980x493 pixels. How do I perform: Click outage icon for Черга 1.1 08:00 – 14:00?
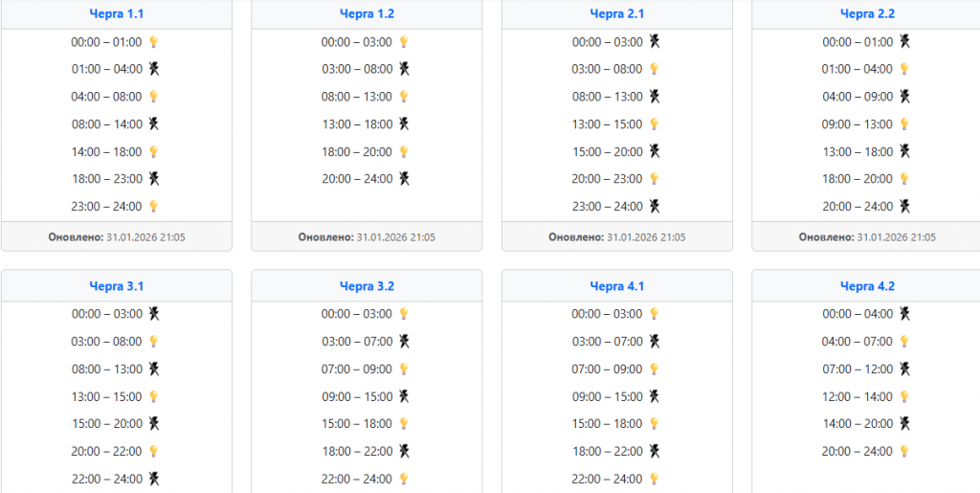tap(153, 124)
